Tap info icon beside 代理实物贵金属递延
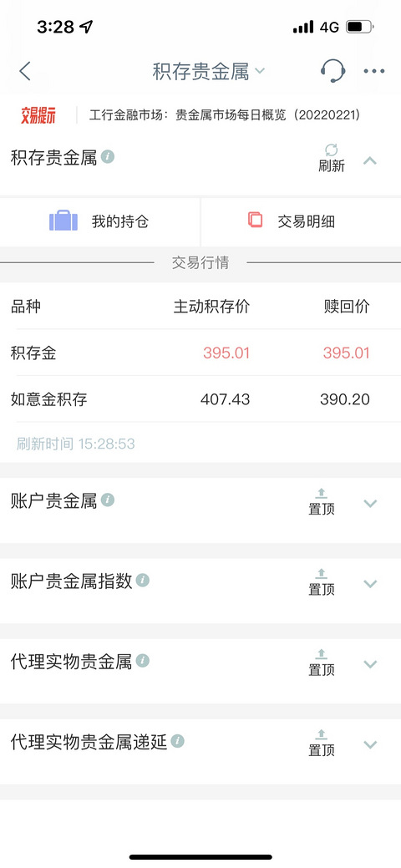 (177, 741)
